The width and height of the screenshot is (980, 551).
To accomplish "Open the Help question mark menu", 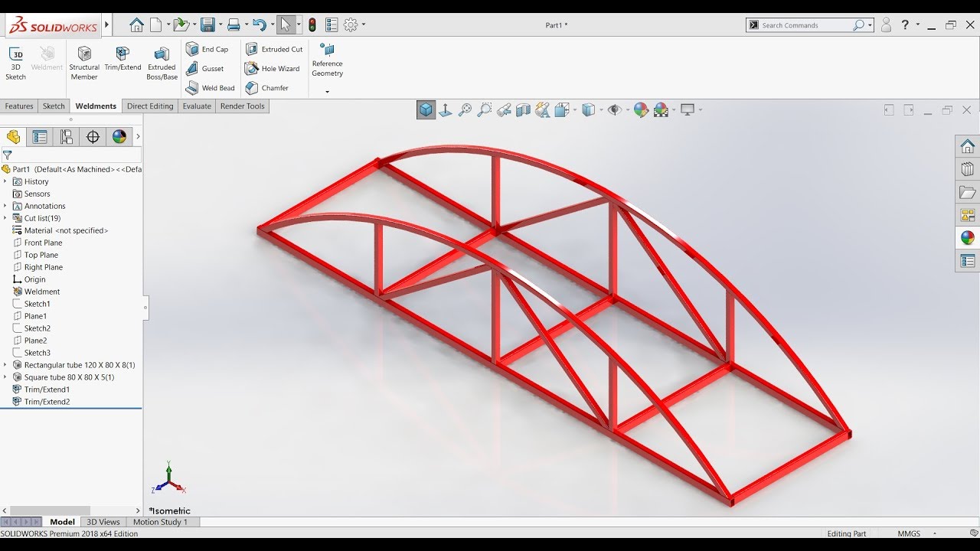I will (905, 25).
